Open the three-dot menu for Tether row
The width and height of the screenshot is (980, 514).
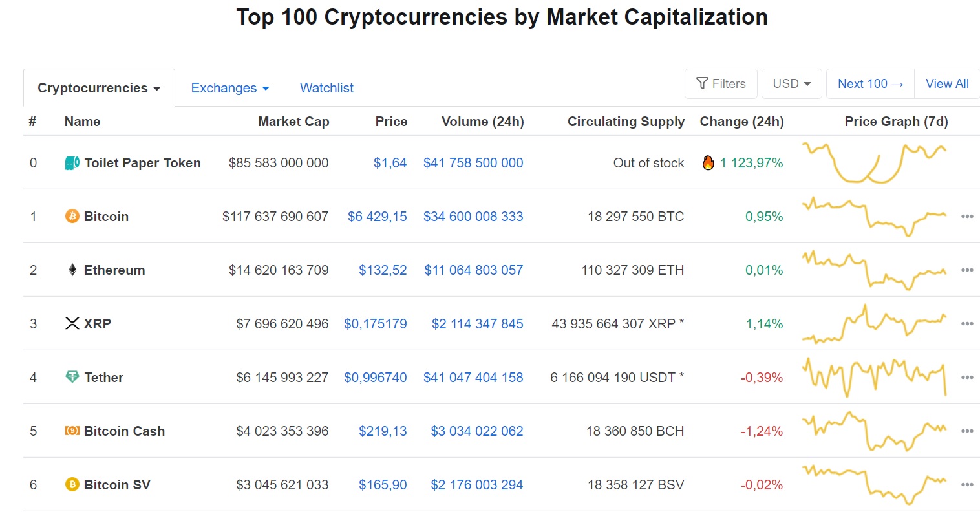click(x=967, y=378)
